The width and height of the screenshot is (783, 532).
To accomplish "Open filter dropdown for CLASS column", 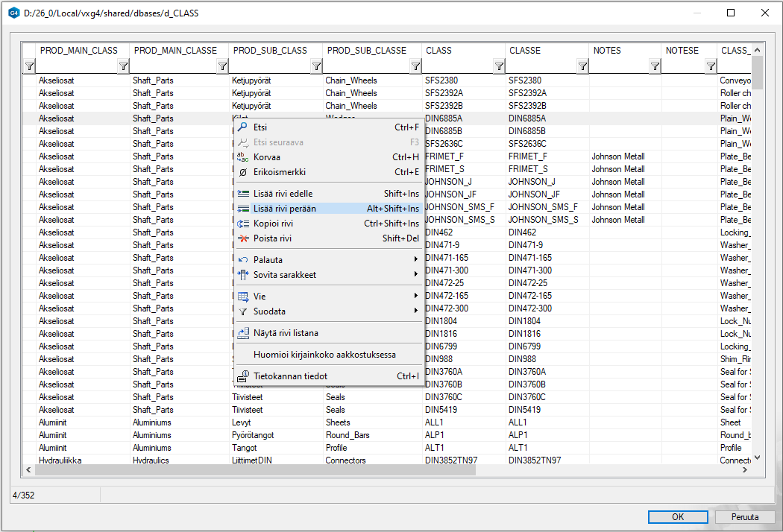I will pos(499,66).
